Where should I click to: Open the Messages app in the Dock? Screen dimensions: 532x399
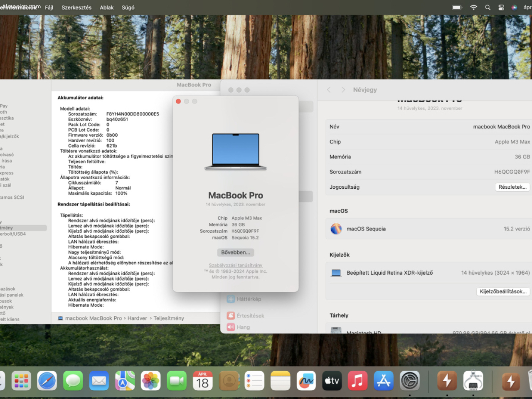tap(73, 381)
